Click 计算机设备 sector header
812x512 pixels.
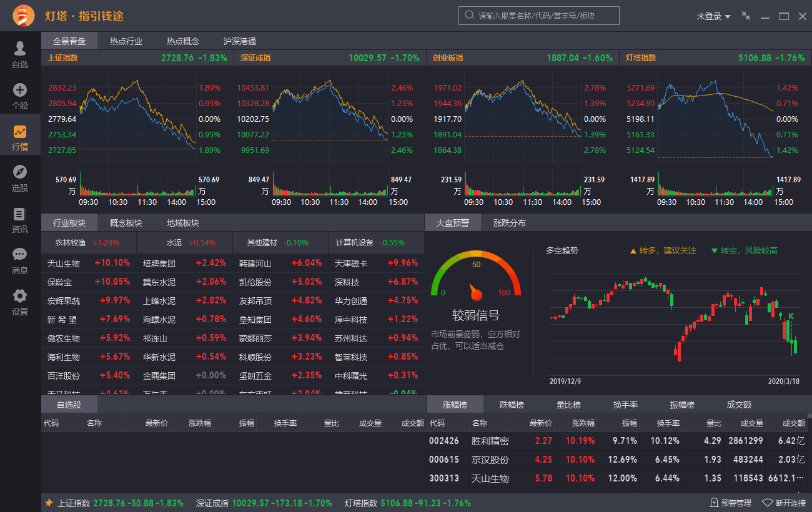coord(376,243)
